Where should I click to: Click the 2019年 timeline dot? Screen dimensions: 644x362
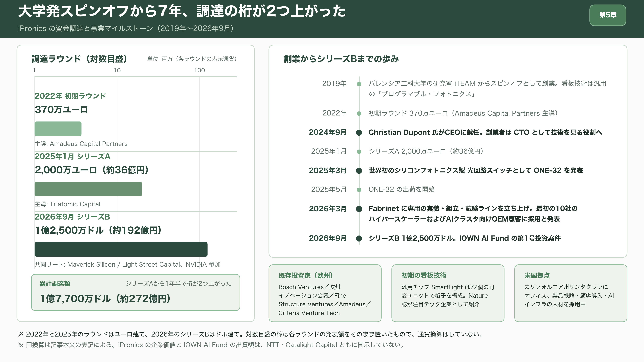pos(359,84)
